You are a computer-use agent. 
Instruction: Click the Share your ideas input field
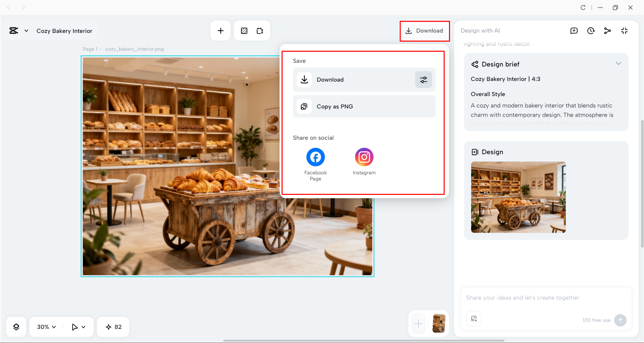pos(546,298)
